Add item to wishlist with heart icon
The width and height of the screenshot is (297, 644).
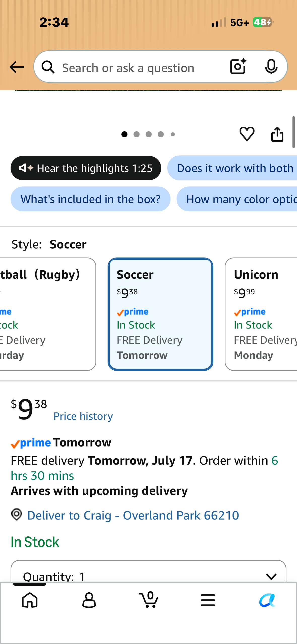coord(247,134)
